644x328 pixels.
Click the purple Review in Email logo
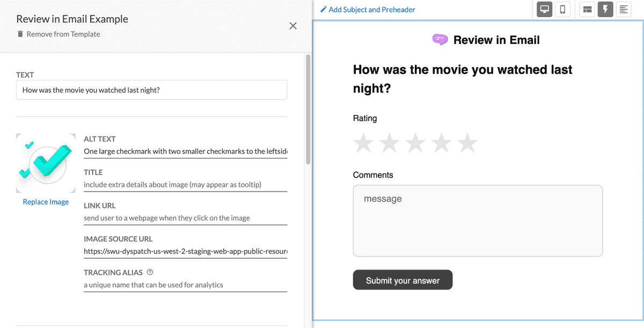coord(440,40)
